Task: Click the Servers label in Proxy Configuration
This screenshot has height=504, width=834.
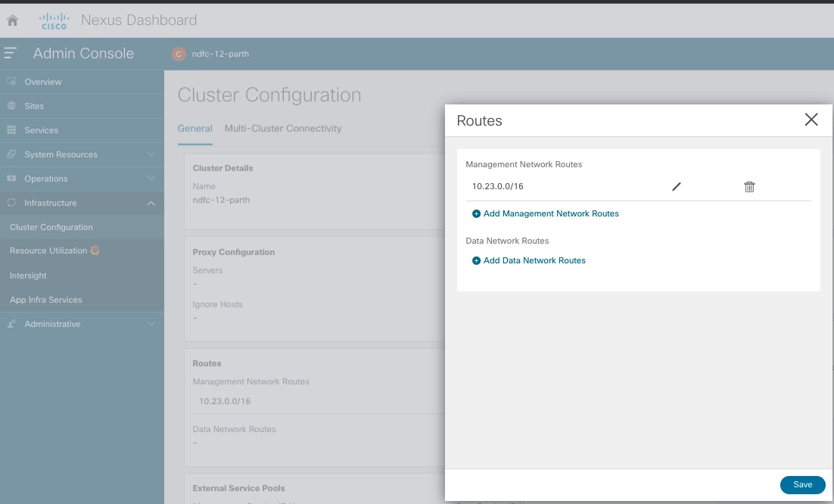Action: click(x=207, y=270)
